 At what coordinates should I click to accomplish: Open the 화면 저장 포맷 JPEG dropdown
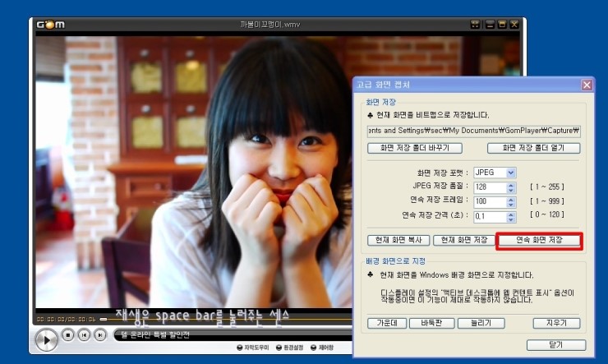tap(511, 173)
